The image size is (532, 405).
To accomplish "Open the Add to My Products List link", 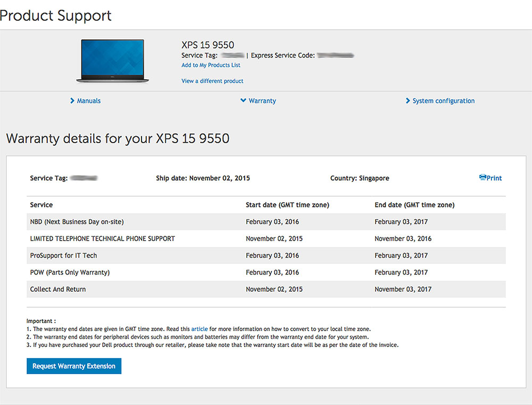I will (211, 65).
